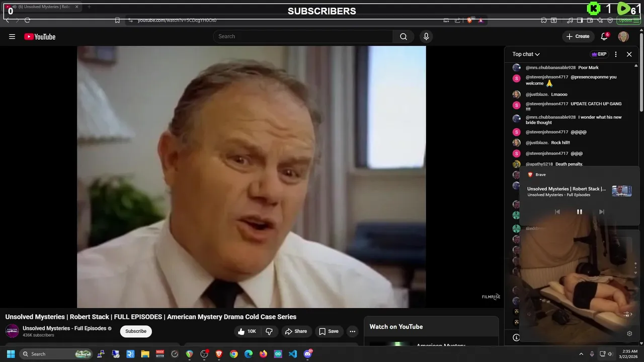Open File Explorer from taskbar
This screenshot has width=644, height=362.
pyautogui.click(x=145, y=354)
